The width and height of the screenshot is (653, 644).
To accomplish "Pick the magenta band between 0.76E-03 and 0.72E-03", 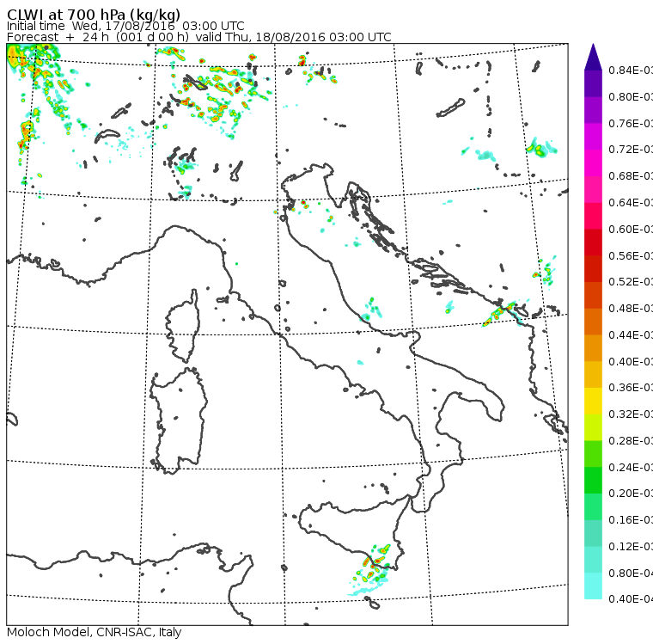I will pos(593,137).
